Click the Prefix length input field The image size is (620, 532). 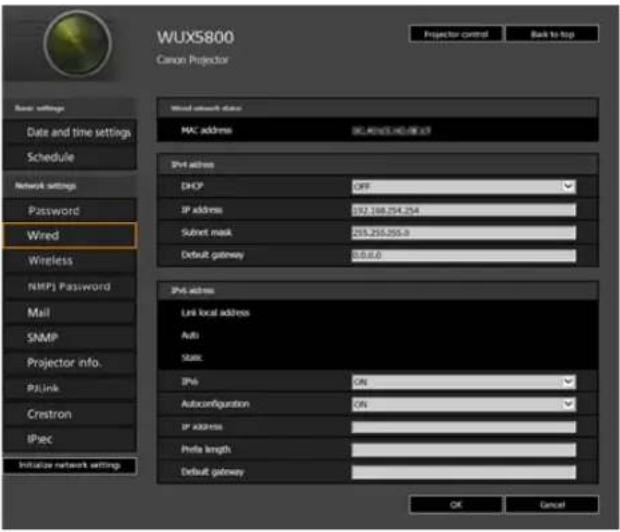(x=463, y=450)
